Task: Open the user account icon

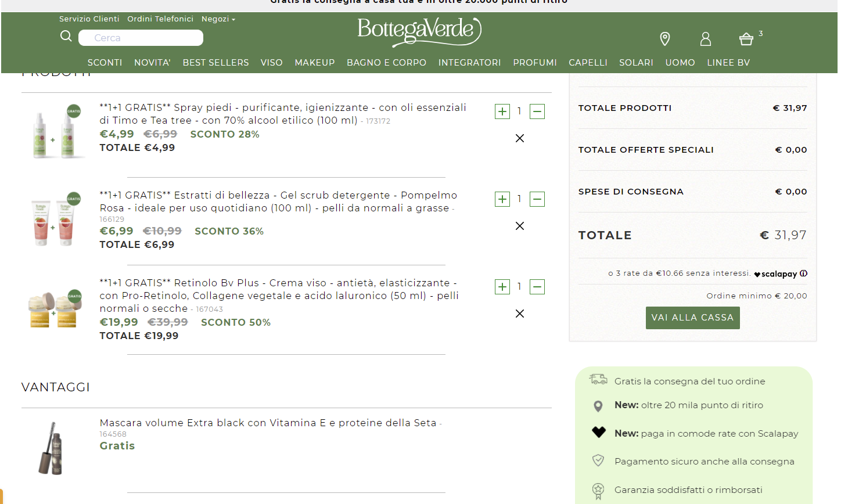Action: click(x=706, y=39)
